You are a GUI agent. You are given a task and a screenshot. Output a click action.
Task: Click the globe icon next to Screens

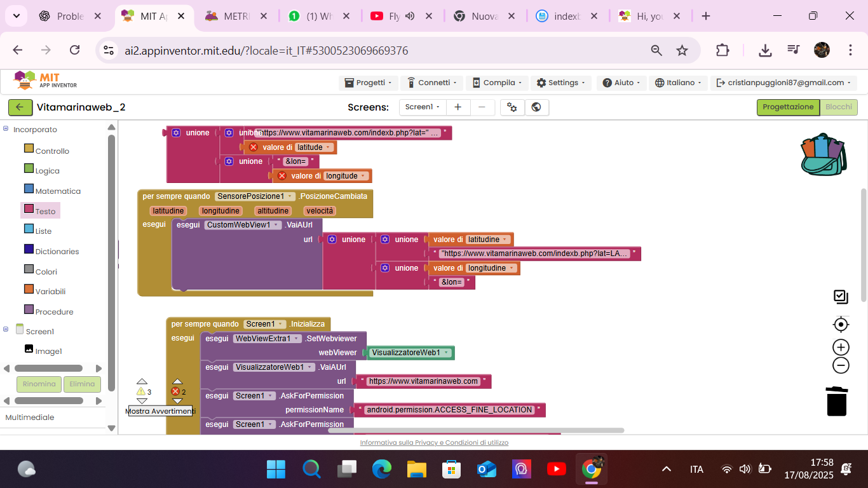(x=536, y=107)
